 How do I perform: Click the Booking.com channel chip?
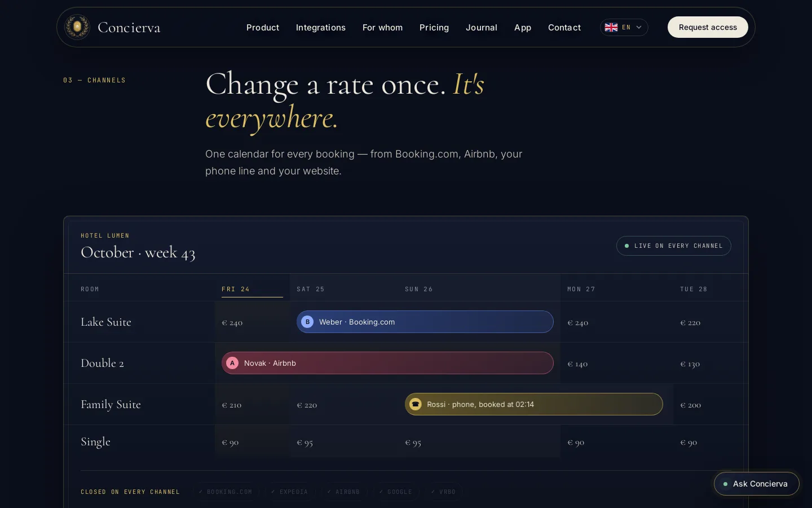click(x=226, y=492)
